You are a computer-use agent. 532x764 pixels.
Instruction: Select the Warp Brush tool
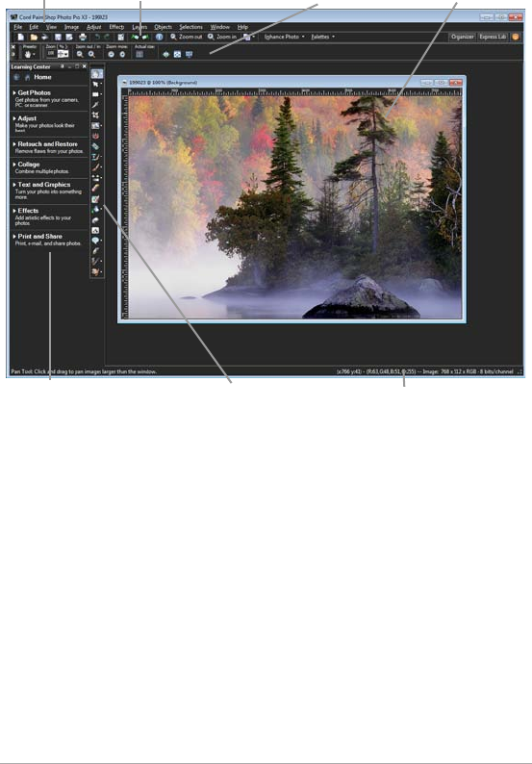point(96,261)
